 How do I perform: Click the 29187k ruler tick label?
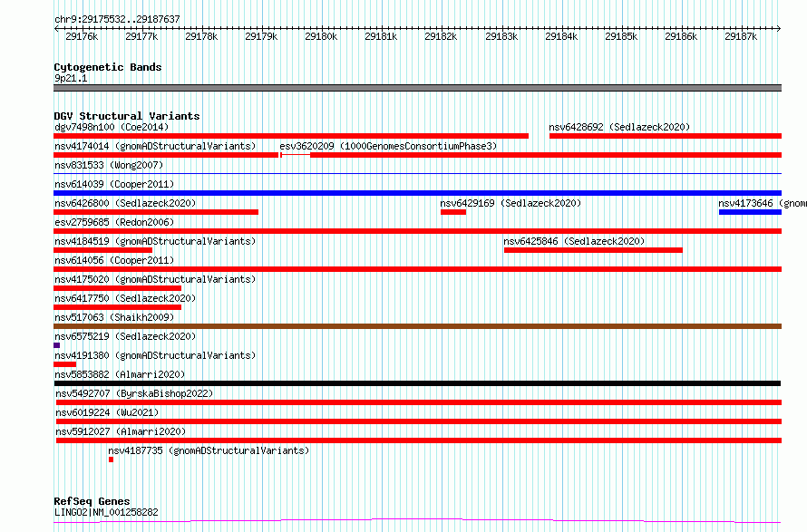click(x=741, y=36)
